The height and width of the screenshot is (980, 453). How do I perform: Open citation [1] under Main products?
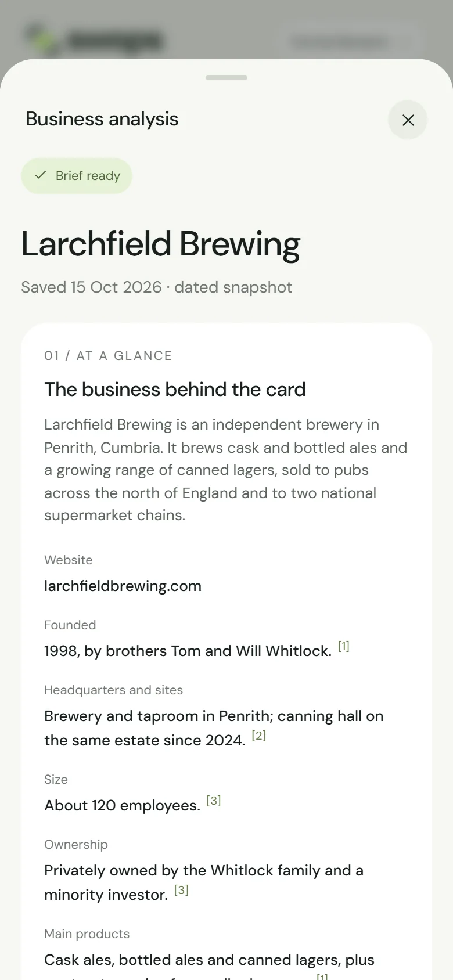point(322,977)
